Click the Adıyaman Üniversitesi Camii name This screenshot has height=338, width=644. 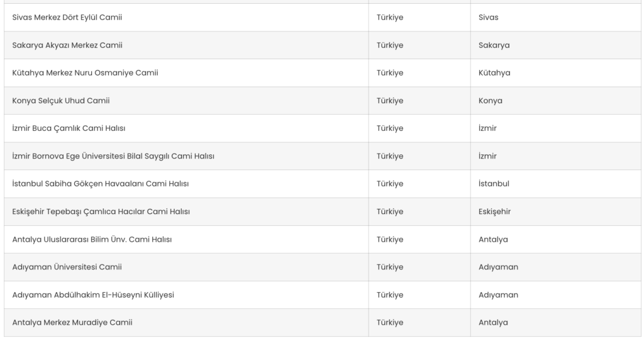(x=67, y=268)
